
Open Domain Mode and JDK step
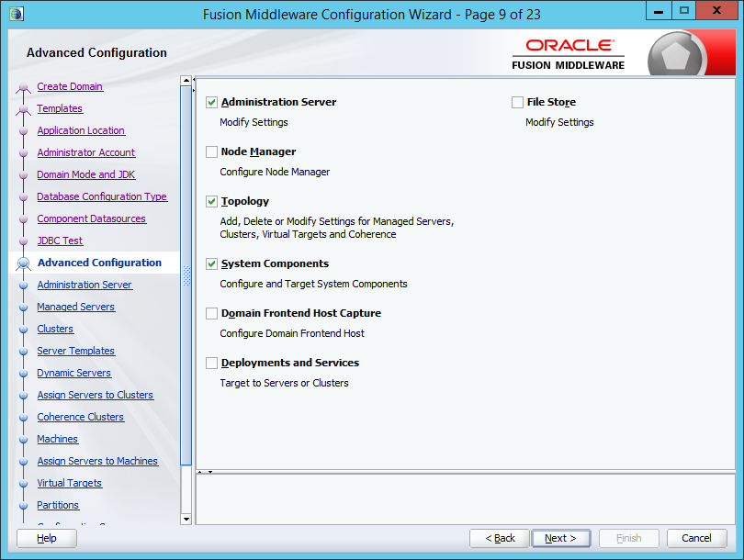[x=86, y=174]
